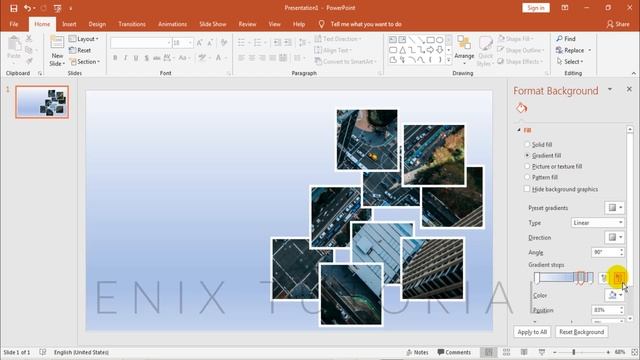This screenshot has height=360, width=640.
Task: Open gradient Direction dropdown
Action: pyautogui.click(x=614, y=237)
